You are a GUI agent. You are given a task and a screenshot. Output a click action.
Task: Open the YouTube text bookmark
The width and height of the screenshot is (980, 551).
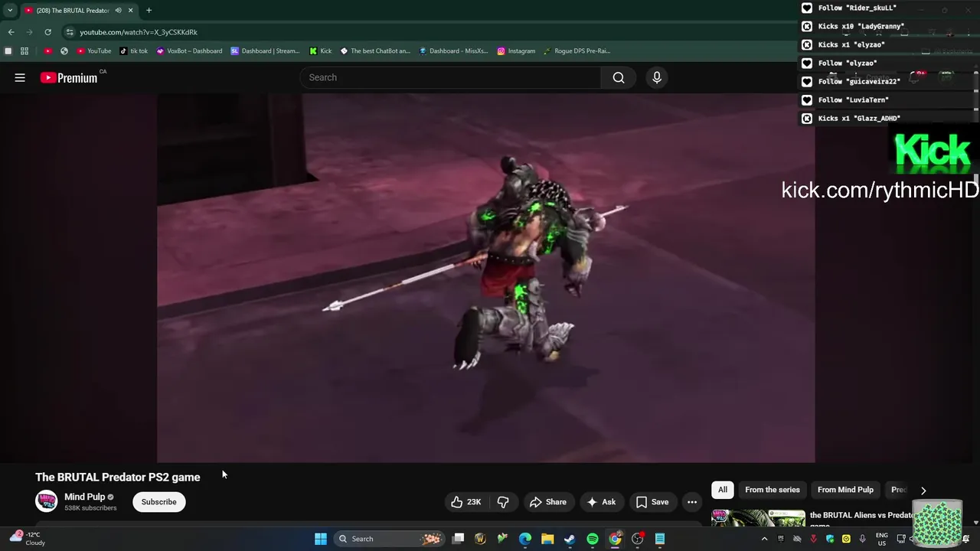(x=94, y=51)
